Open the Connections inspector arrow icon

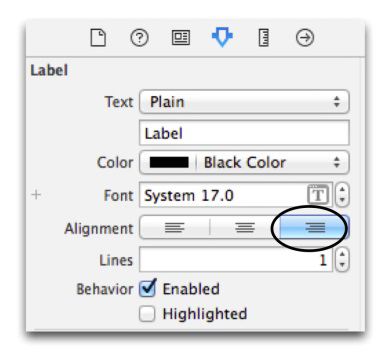[305, 38]
